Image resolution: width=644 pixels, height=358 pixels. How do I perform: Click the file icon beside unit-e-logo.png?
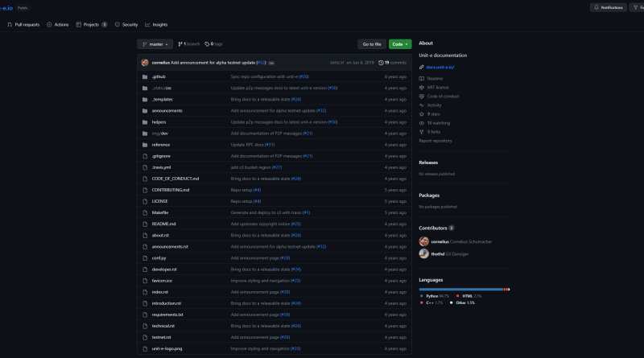tap(145, 349)
